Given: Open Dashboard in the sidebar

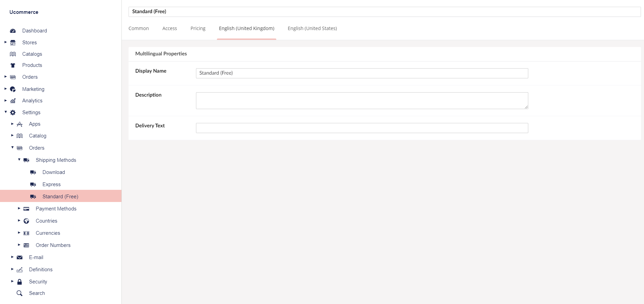Looking at the screenshot, I should [34, 31].
